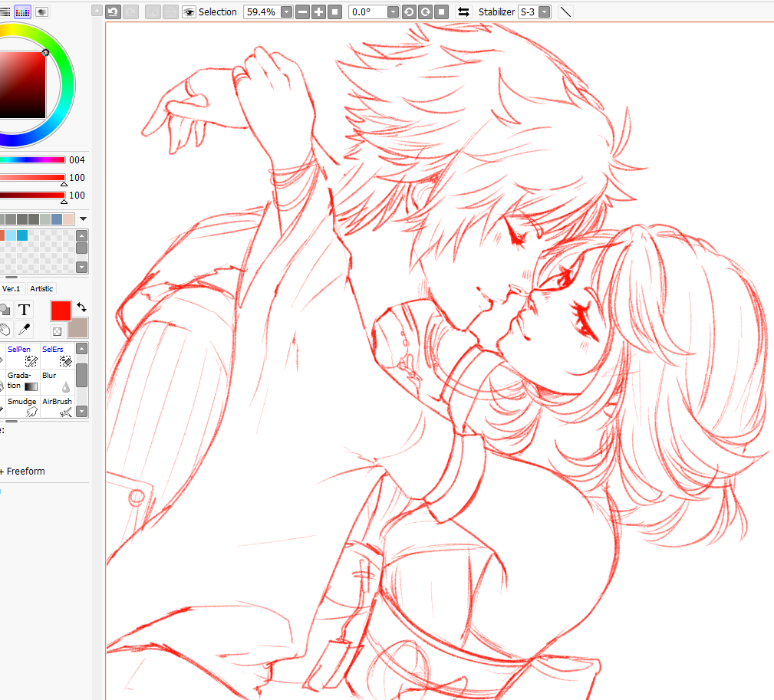
Task: Open the rotation angle dropdown
Action: pyautogui.click(x=393, y=12)
